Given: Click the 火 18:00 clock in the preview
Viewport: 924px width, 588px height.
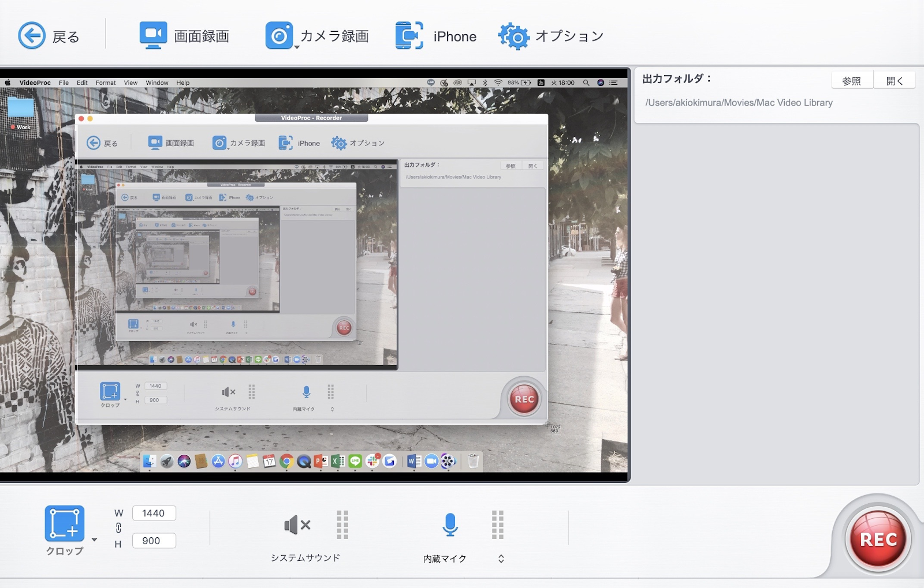Looking at the screenshot, I should 562,83.
